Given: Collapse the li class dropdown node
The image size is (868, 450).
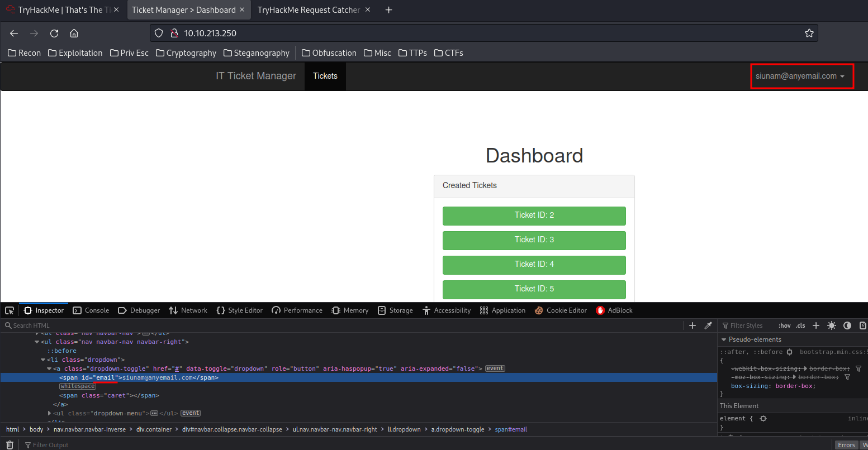Looking at the screenshot, I should [43, 360].
